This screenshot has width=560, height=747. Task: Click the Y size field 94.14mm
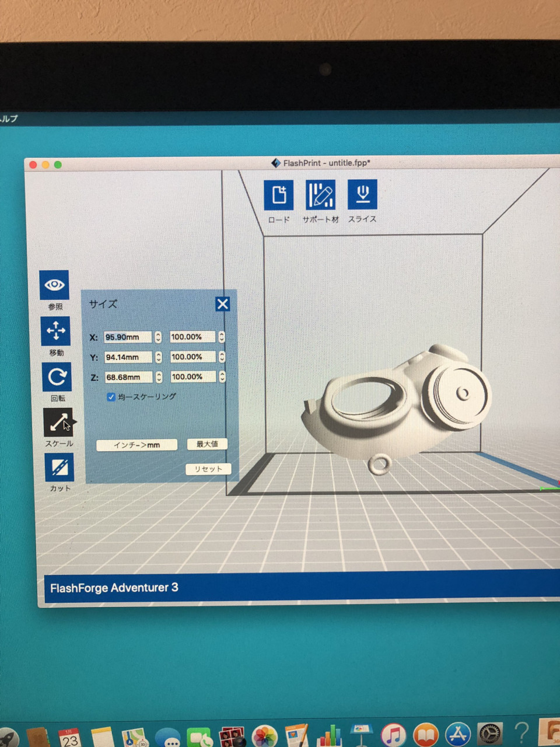point(128,357)
